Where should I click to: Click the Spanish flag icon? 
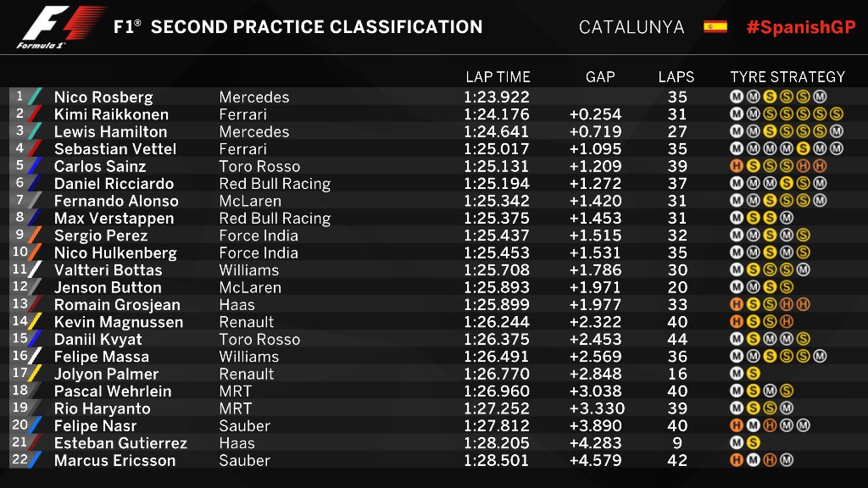tap(715, 26)
